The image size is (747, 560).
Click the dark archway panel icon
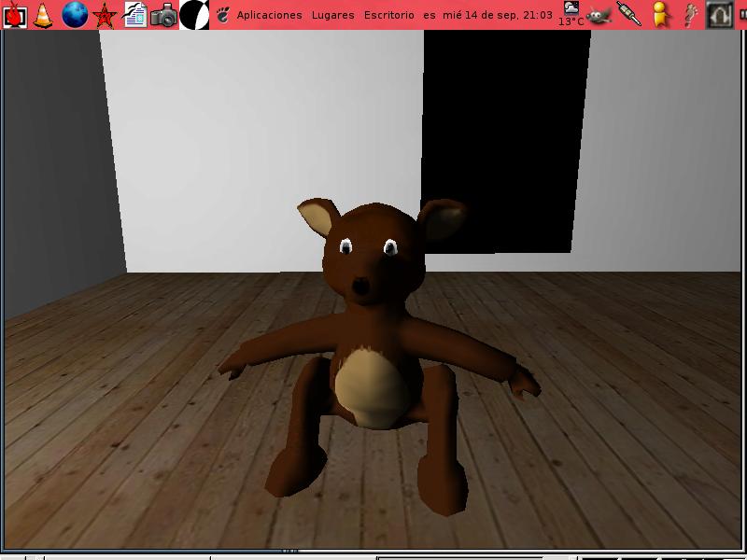719,15
